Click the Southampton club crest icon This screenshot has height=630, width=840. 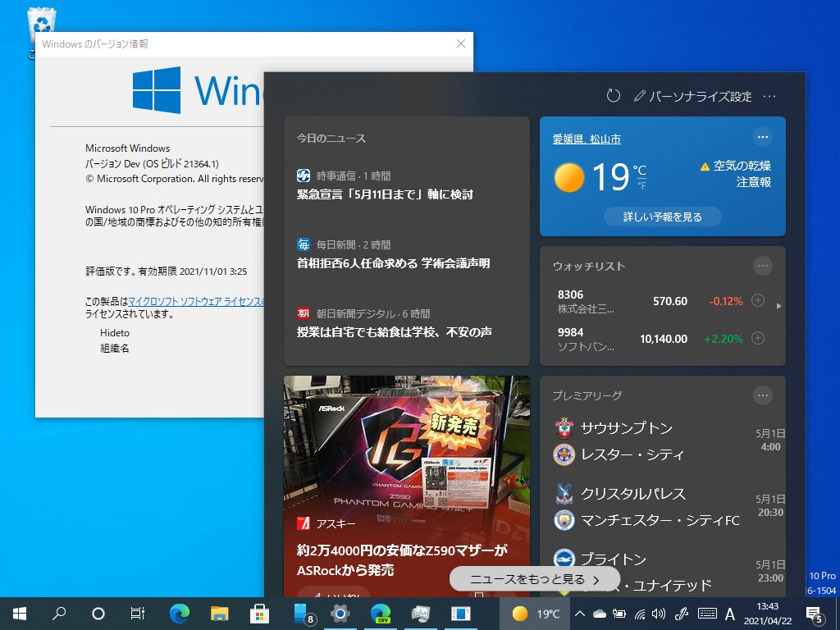coord(564,427)
